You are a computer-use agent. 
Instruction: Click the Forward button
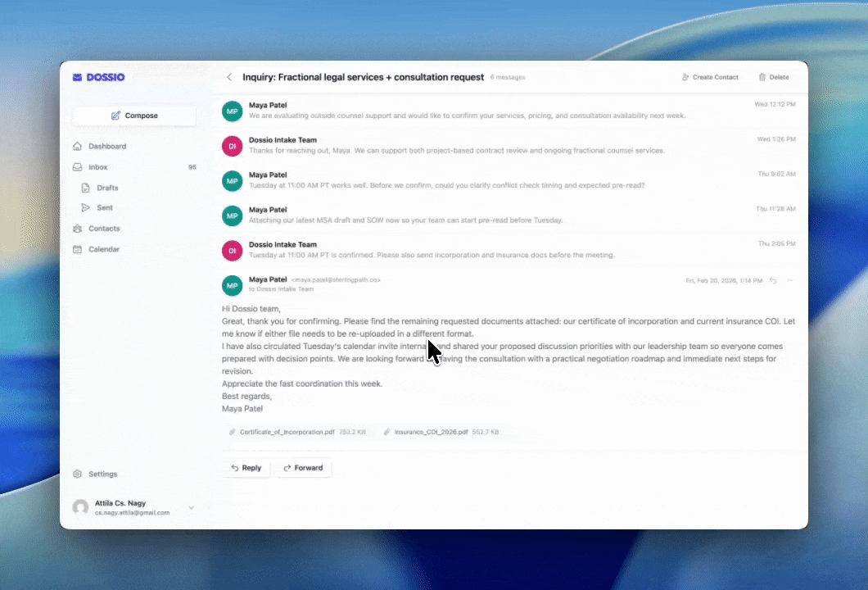point(304,468)
